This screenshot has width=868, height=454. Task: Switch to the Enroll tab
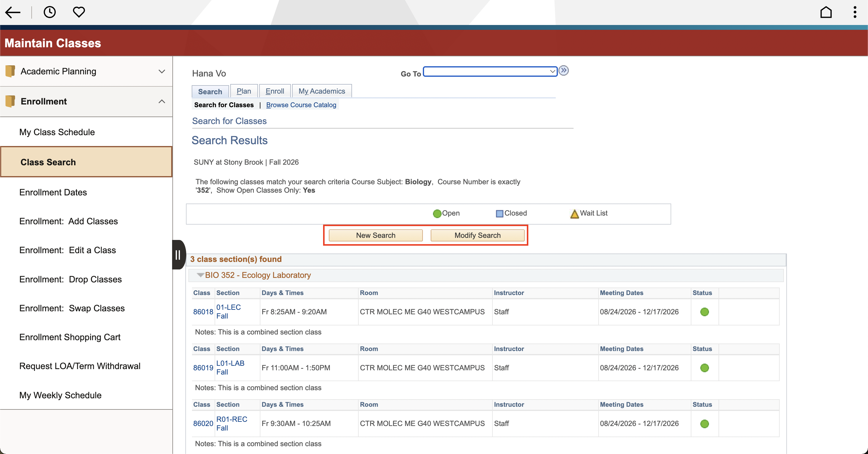[275, 91]
